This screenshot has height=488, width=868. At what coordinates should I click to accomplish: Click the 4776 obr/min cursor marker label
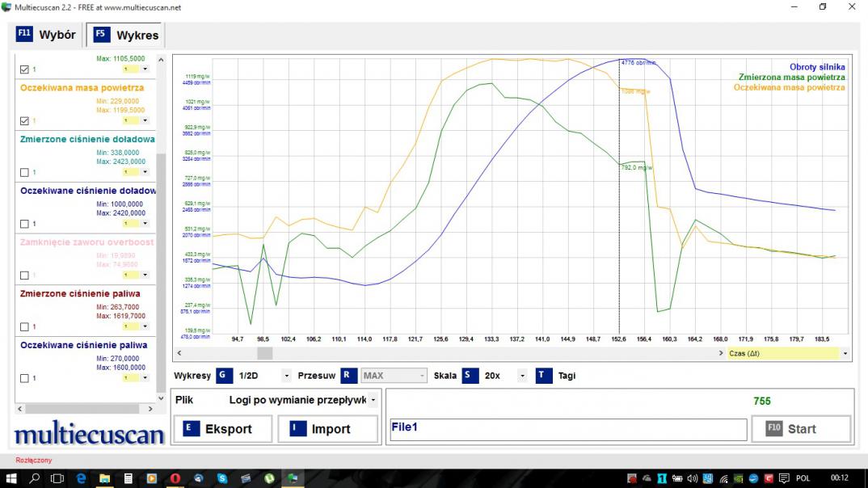click(638, 62)
